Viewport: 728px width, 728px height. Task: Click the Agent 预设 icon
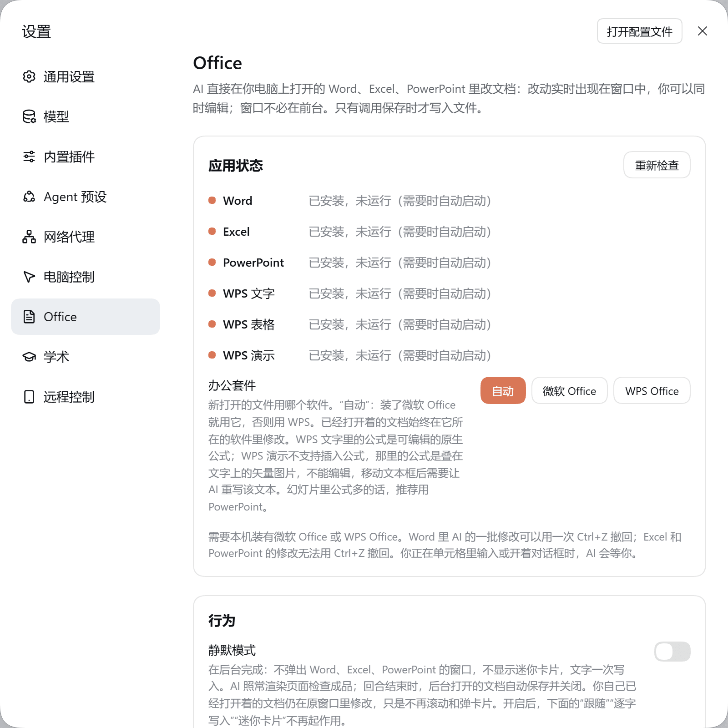click(x=29, y=197)
